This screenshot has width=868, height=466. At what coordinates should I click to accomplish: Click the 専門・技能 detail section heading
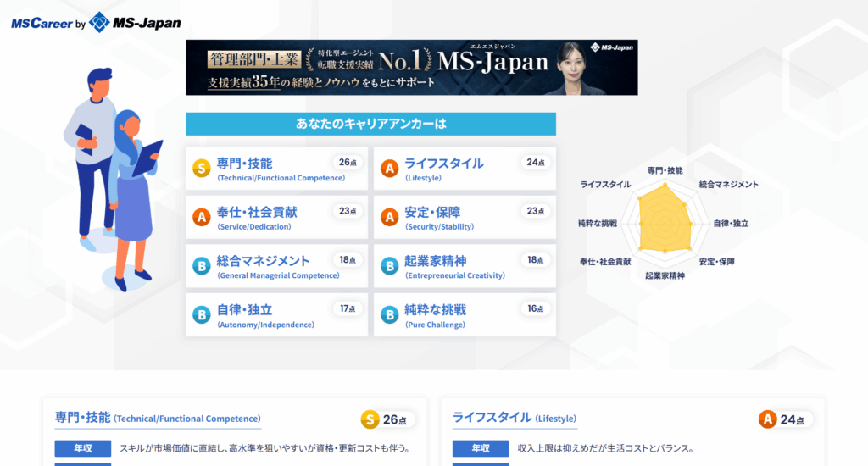click(158, 418)
